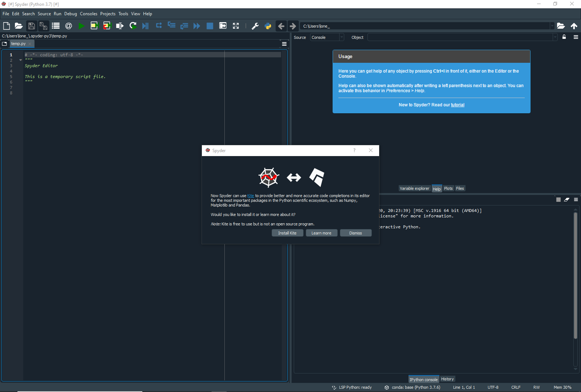This screenshot has width=581, height=392.
Task: Open Spyder preferences via the wrench icon
Action: pos(255,26)
